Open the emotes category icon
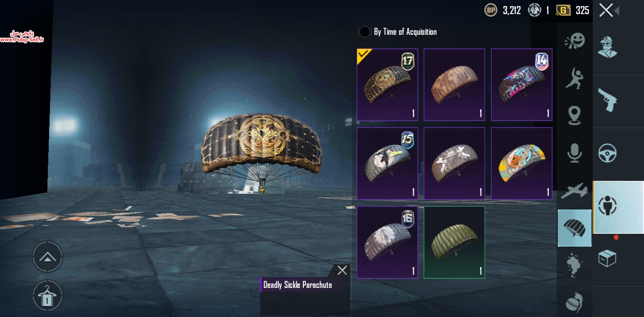The height and width of the screenshot is (317, 644). tap(575, 41)
